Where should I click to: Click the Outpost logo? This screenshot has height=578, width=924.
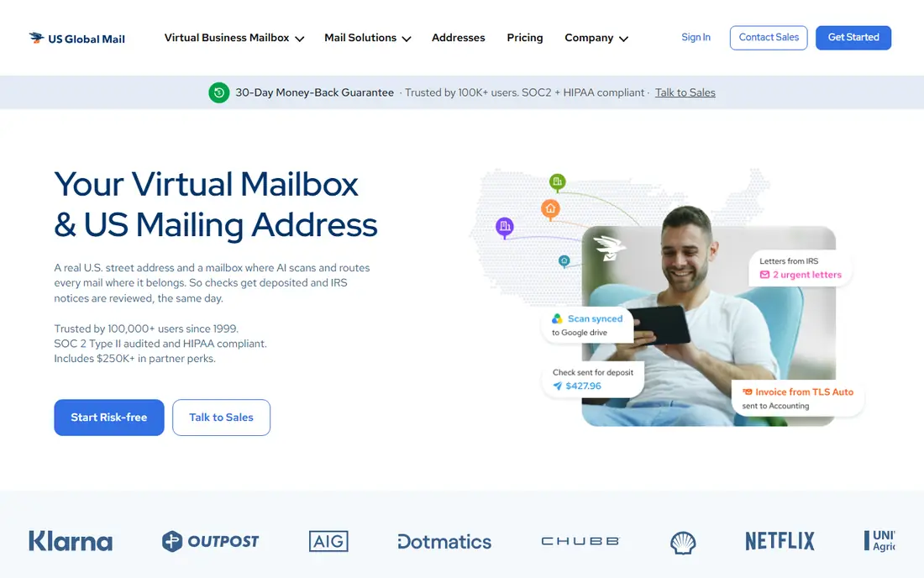[210, 541]
